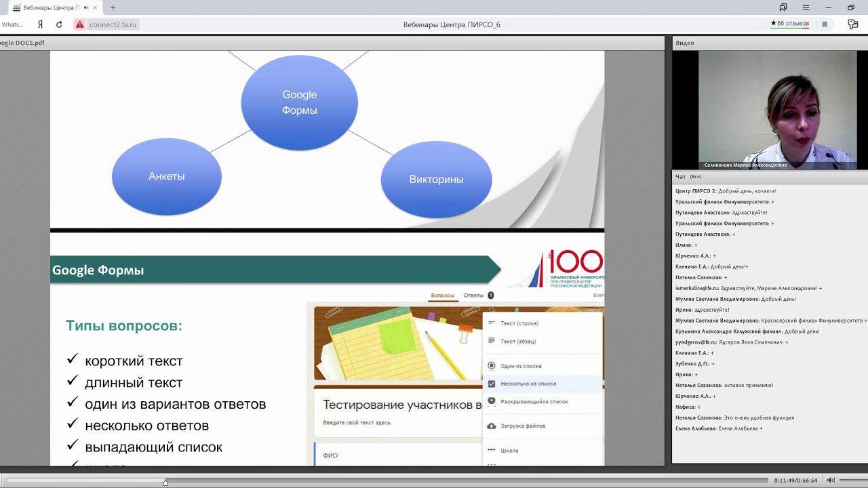
Task: Click the Тестирование участников form title
Action: [x=402, y=405]
